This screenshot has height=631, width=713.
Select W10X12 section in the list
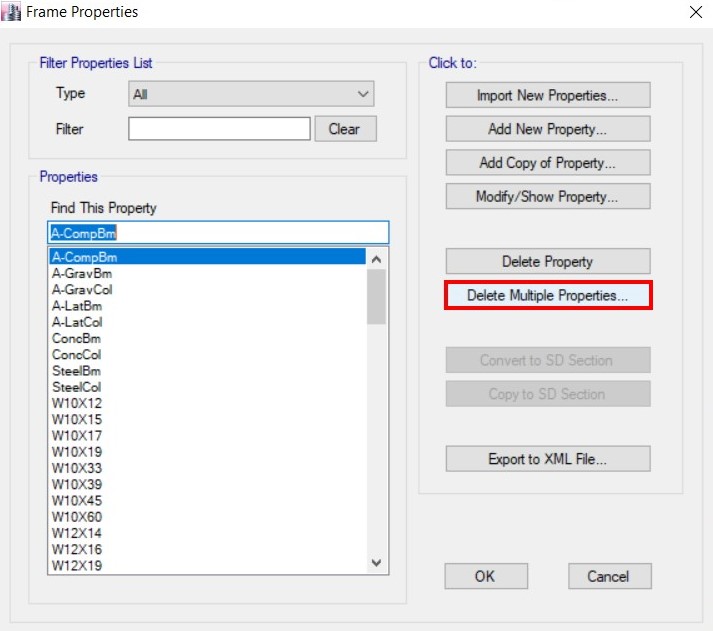coord(207,403)
